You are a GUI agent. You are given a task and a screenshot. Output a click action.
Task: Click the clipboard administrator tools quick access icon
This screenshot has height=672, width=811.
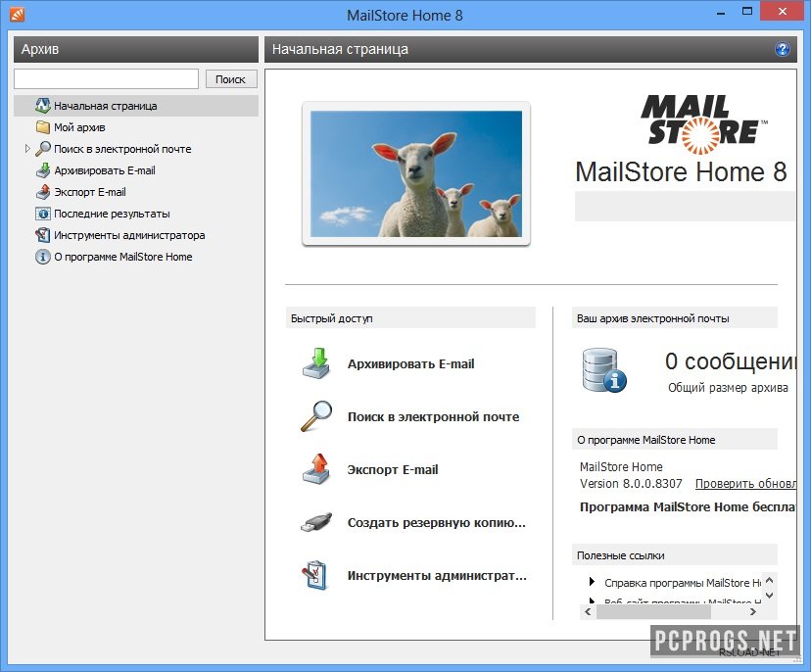[316, 575]
